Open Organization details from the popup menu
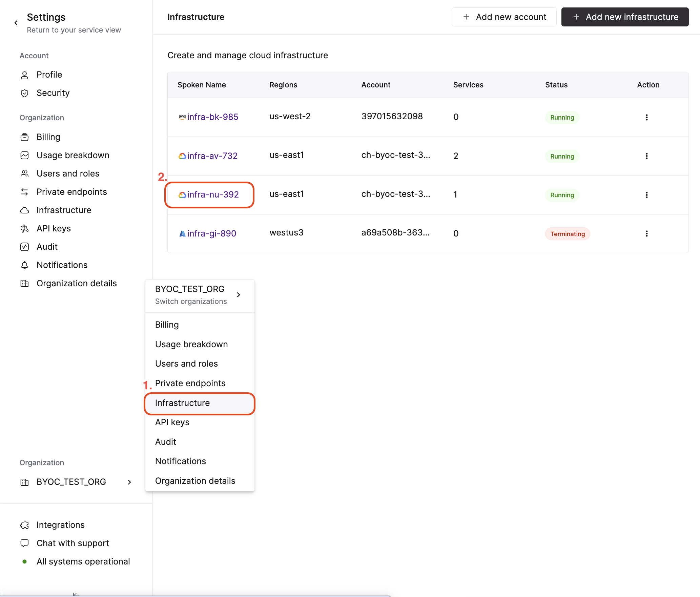 [195, 480]
